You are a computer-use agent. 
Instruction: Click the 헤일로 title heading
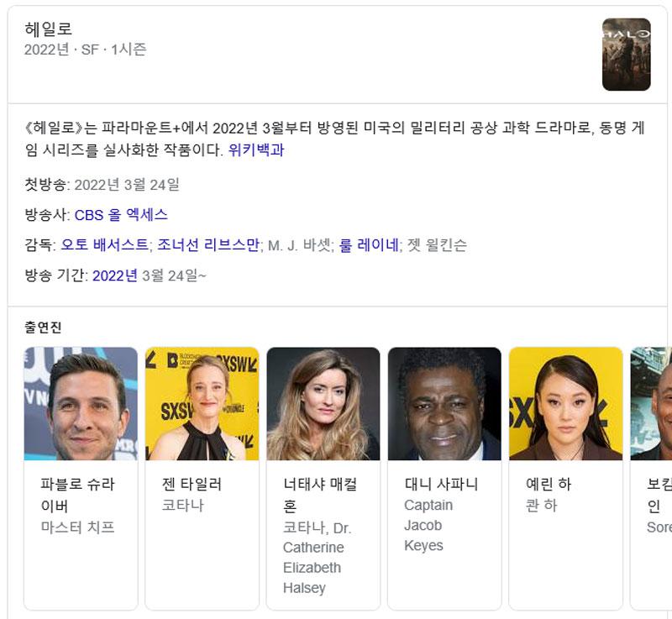[48, 29]
